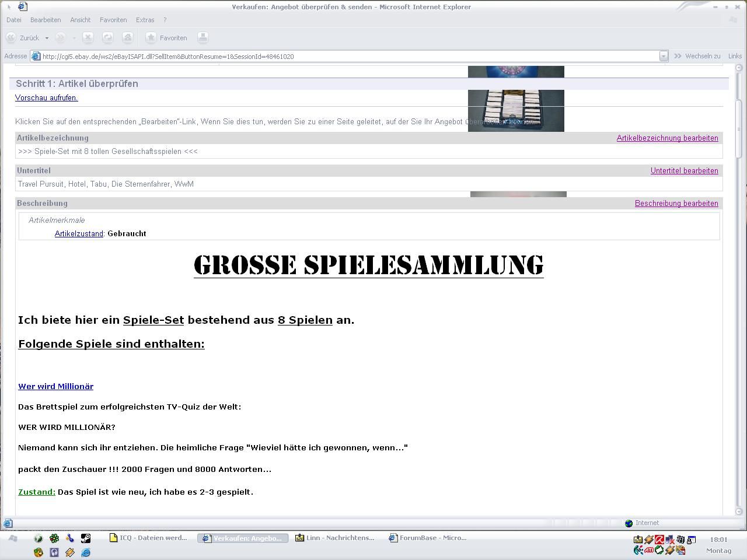The width and height of the screenshot is (747, 560).
Task: Click the red AntiVir tray icon
Action: coord(659,540)
